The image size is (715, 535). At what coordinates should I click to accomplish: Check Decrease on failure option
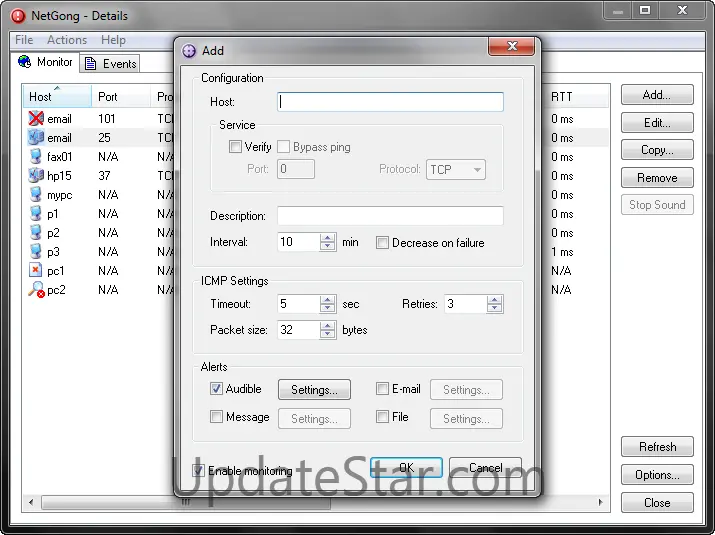point(382,243)
